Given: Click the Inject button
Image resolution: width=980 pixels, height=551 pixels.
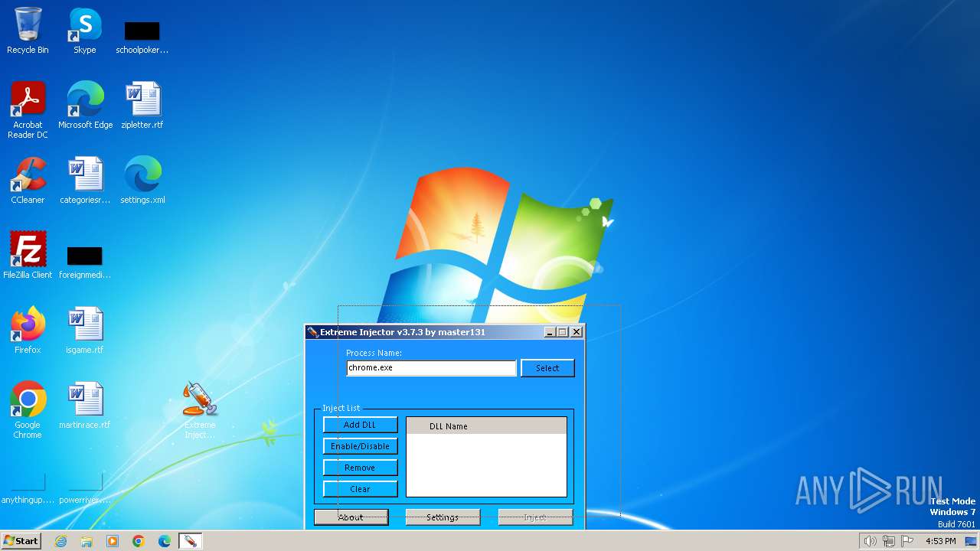Looking at the screenshot, I should (x=535, y=517).
